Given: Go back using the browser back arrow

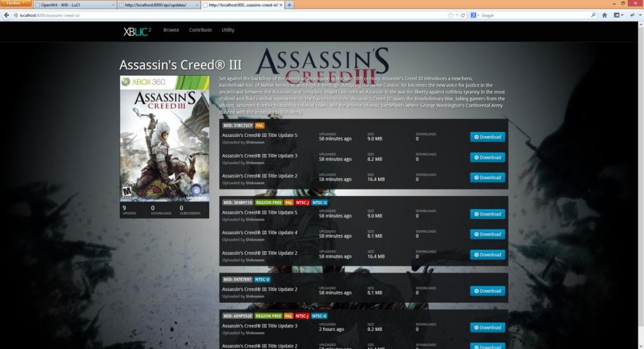Looking at the screenshot, I should point(6,15).
